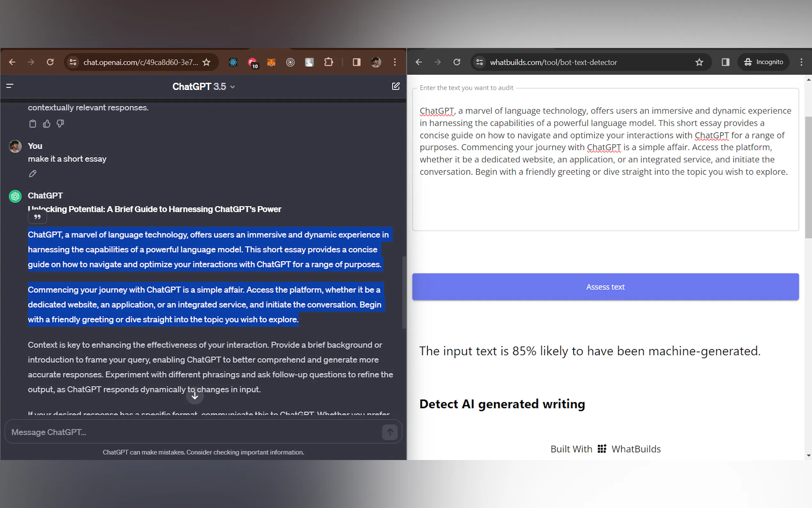The image size is (812, 508).
Task: Click the Incognito indicator button
Action: coord(763,62)
